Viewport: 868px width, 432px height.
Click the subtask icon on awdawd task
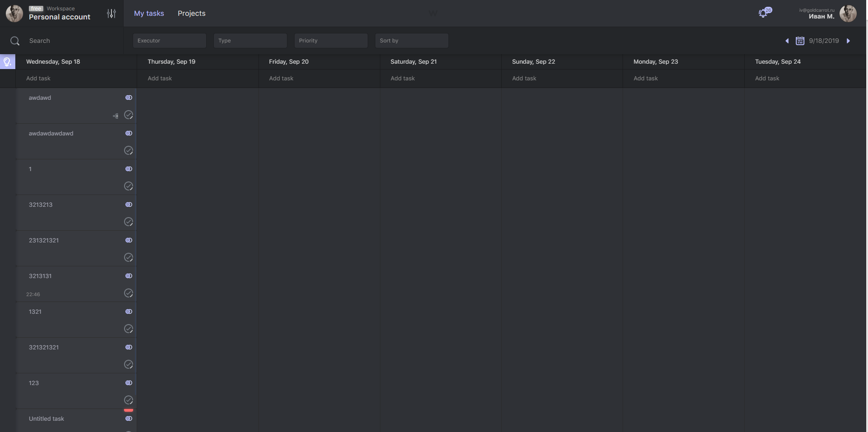(116, 116)
